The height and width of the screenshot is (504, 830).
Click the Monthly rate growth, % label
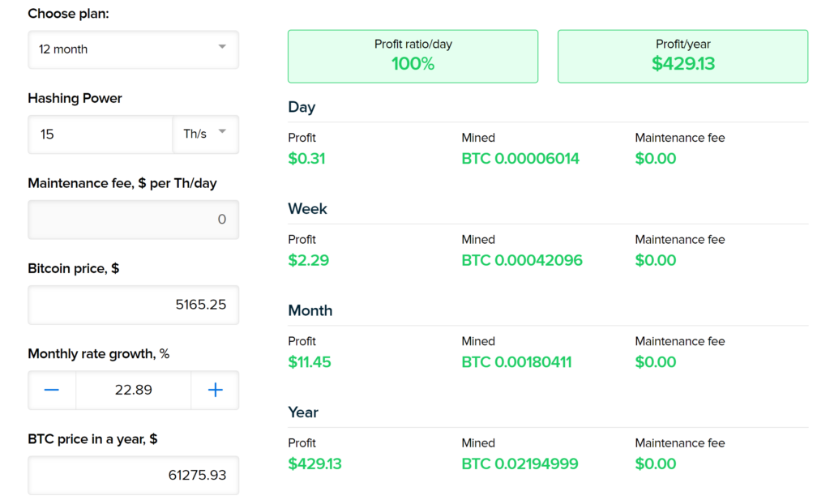pyautogui.click(x=98, y=353)
